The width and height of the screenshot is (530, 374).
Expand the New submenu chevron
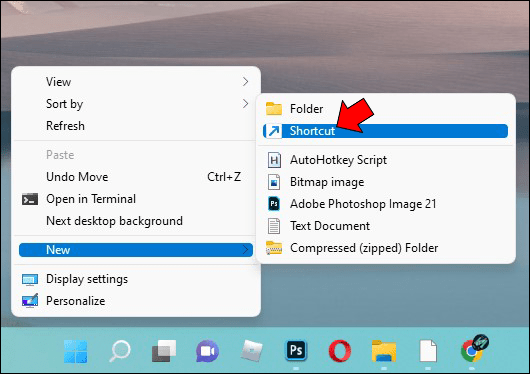[245, 250]
